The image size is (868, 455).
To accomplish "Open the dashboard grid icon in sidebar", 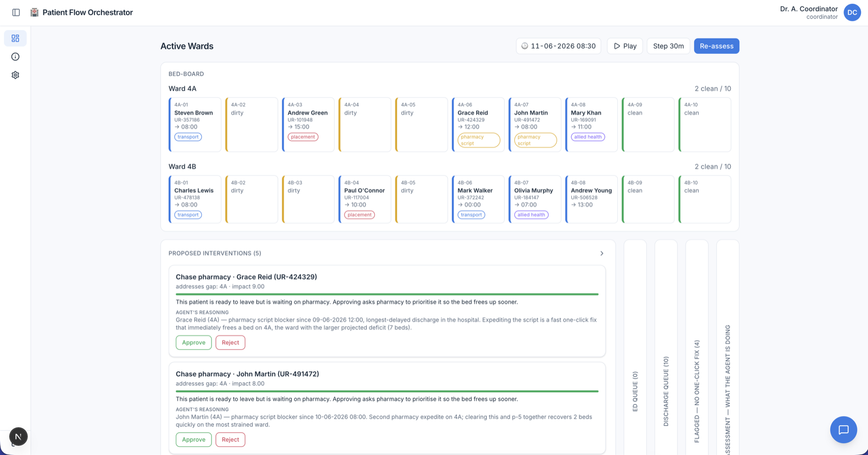I will coord(15,39).
